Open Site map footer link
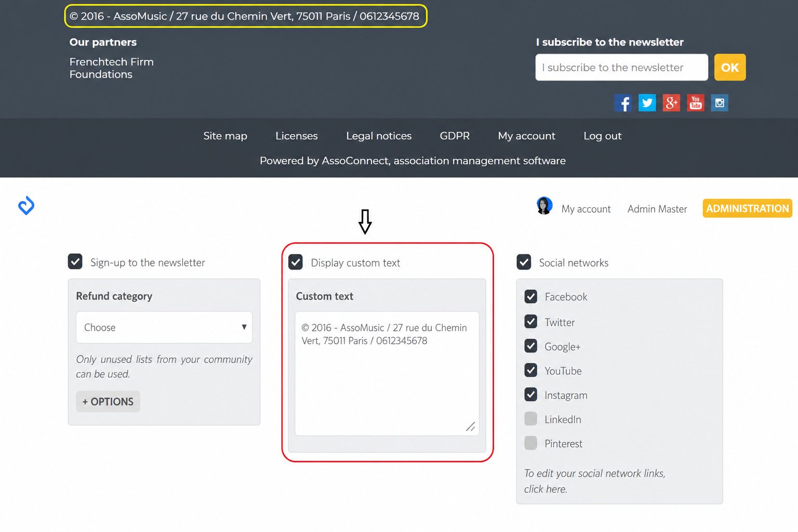Viewport: 798px width, 532px height. 225,136
